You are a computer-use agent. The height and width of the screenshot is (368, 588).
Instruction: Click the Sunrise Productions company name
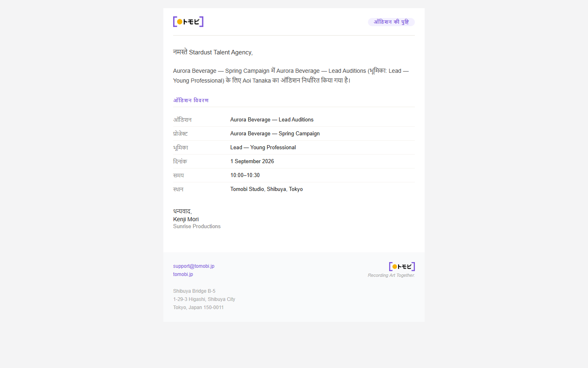click(x=197, y=227)
